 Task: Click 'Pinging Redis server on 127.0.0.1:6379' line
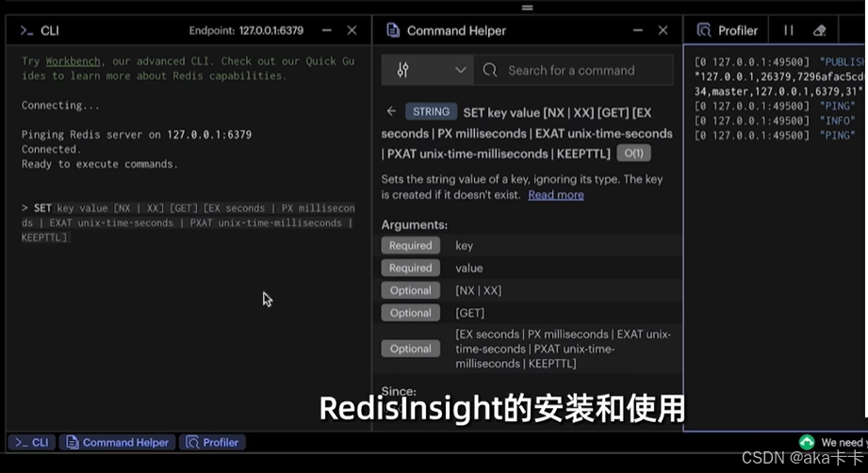click(x=136, y=135)
